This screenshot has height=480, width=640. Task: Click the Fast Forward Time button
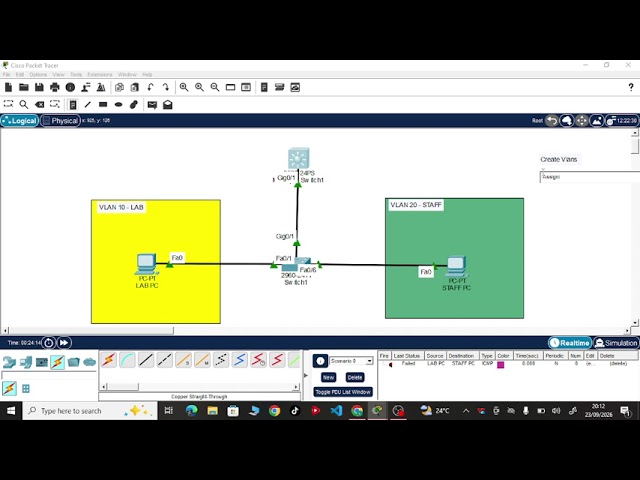tap(64, 343)
